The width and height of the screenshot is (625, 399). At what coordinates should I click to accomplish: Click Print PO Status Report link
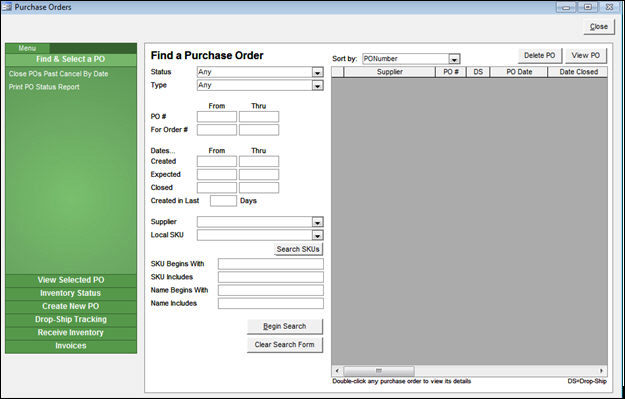point(44,87)
